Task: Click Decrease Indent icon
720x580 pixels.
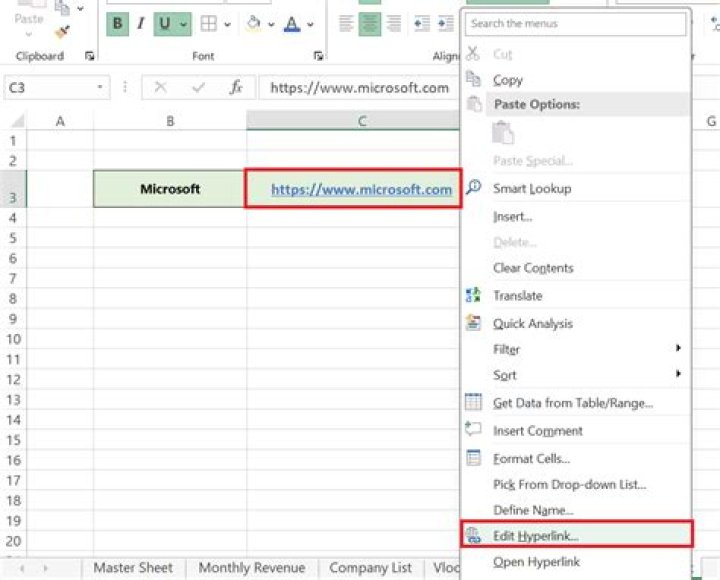Action: (422, 23)
